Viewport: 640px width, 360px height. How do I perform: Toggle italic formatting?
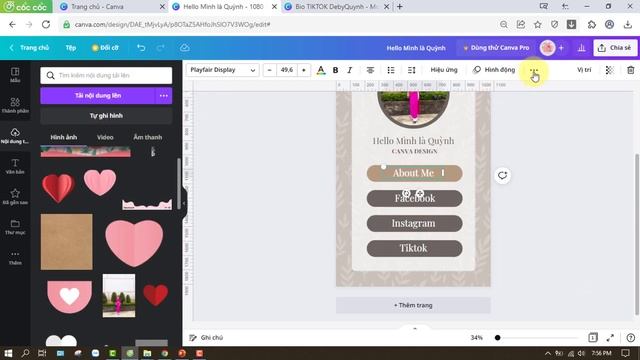click(x=350, y=70)
